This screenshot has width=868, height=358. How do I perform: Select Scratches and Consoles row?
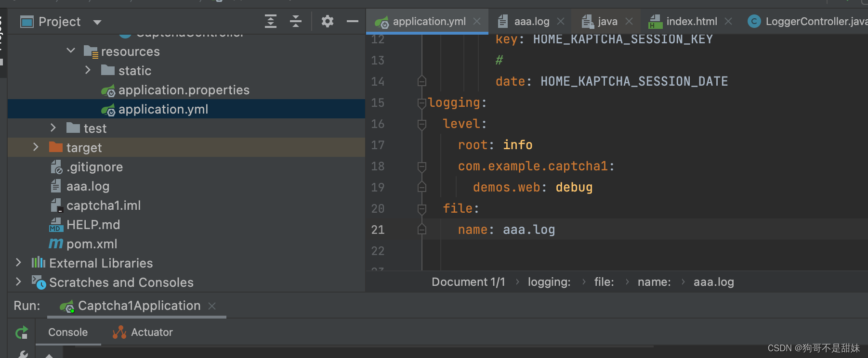coord(186,282)
